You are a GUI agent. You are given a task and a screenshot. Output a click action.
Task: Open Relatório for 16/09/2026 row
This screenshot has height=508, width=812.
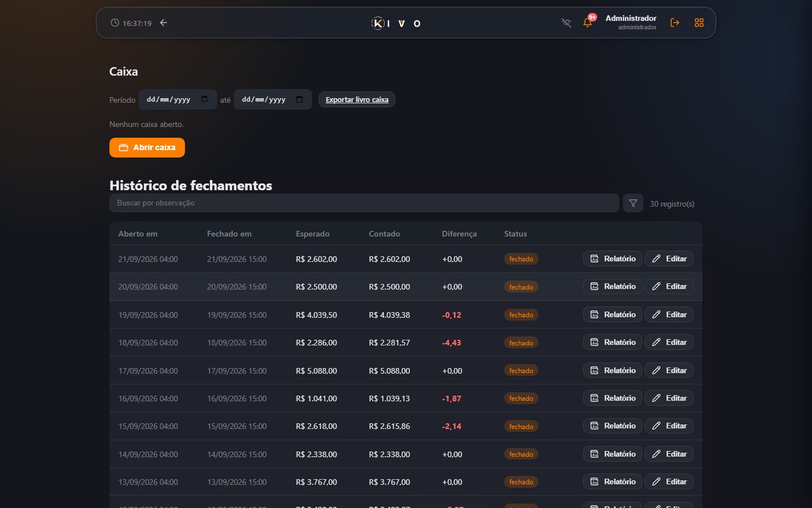tap(612, 398)
